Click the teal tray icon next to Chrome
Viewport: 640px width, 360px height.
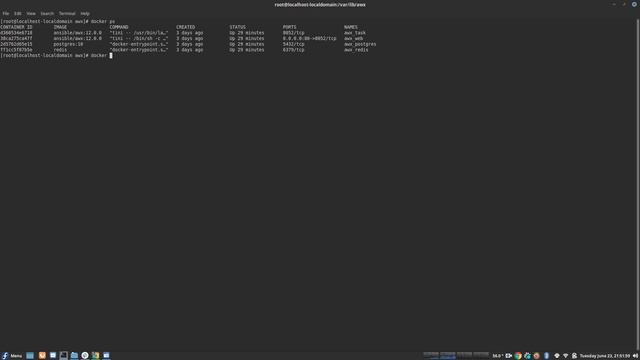click(x=527, y=356)
